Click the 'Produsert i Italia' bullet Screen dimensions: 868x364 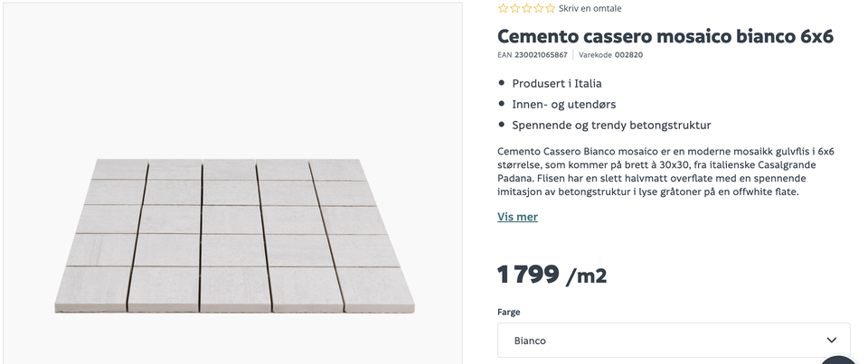point(556,83)
